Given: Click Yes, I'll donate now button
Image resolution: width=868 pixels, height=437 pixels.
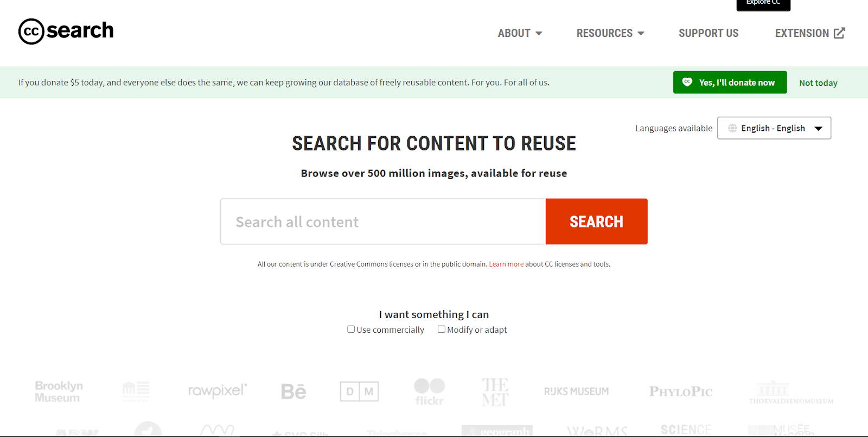Looking at the screenshot, I should 730,83.
